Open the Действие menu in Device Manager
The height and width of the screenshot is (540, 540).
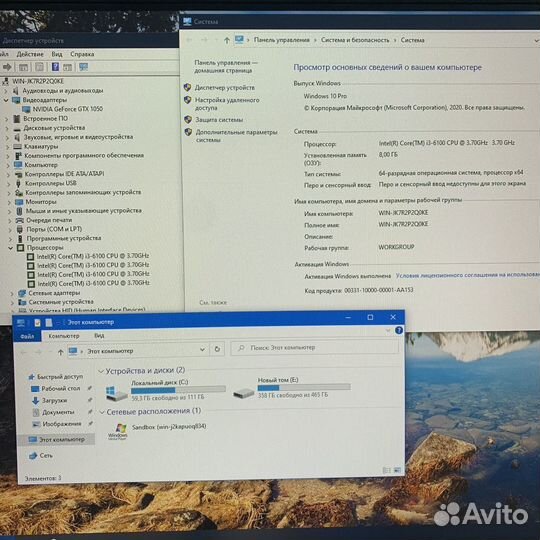(x=30, y=54)
